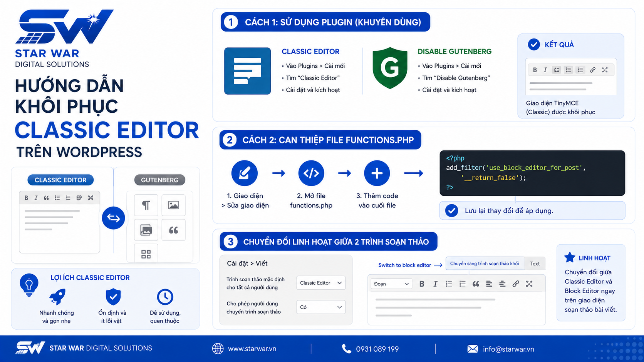Viewport: 644px width, 362px height.
Task: Click the info@starwar.vn email address
Action: tap(508, 349)
